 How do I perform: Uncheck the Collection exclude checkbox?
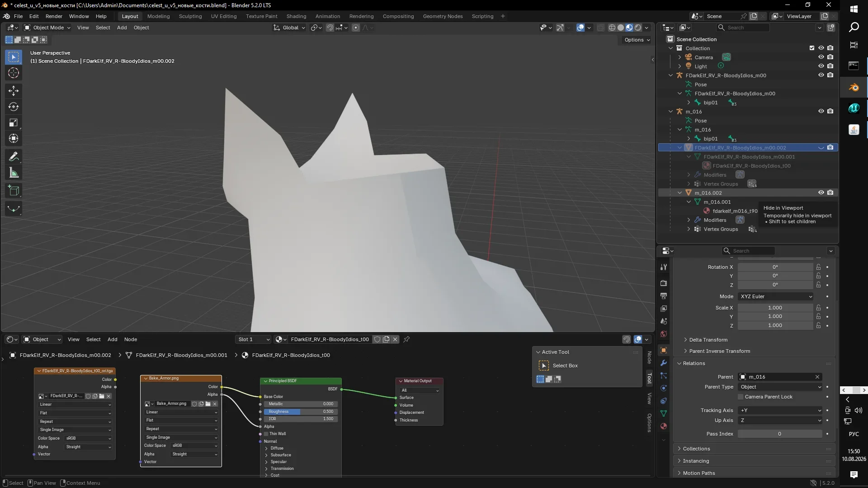(812, 48)
